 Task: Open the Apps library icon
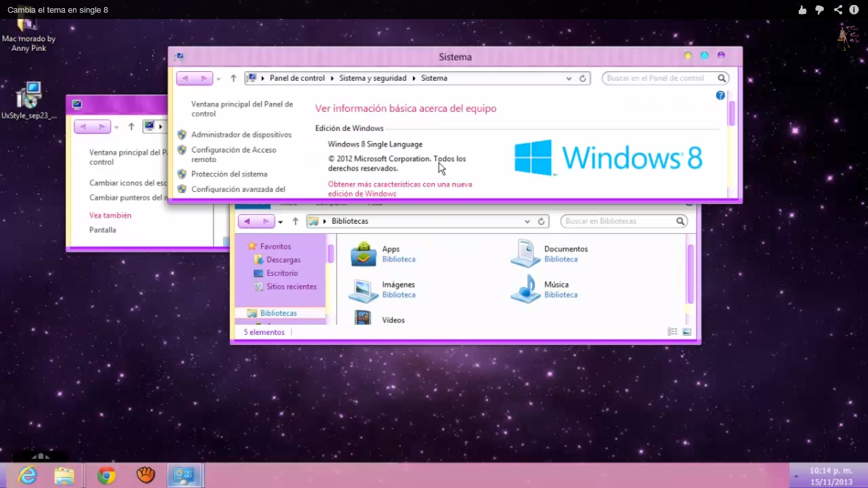click(x=363, y=252)
